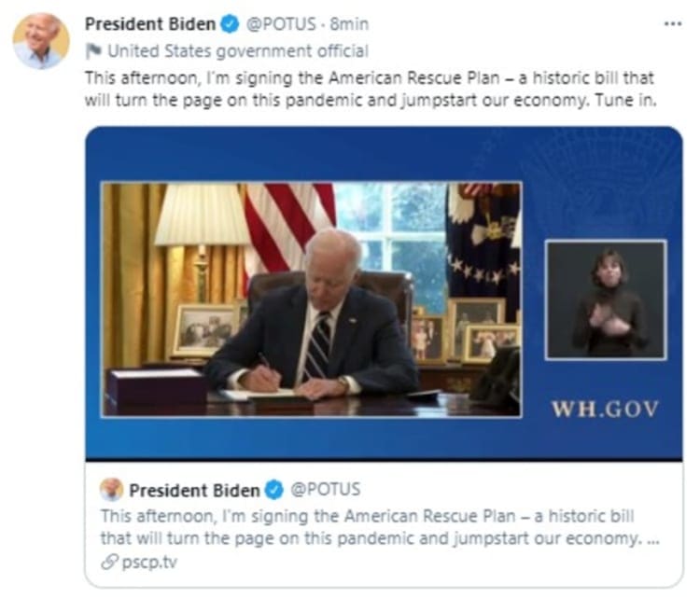Click the top @POTUS handle
This screenshot has width=700, height=598.
coord(281,24)
